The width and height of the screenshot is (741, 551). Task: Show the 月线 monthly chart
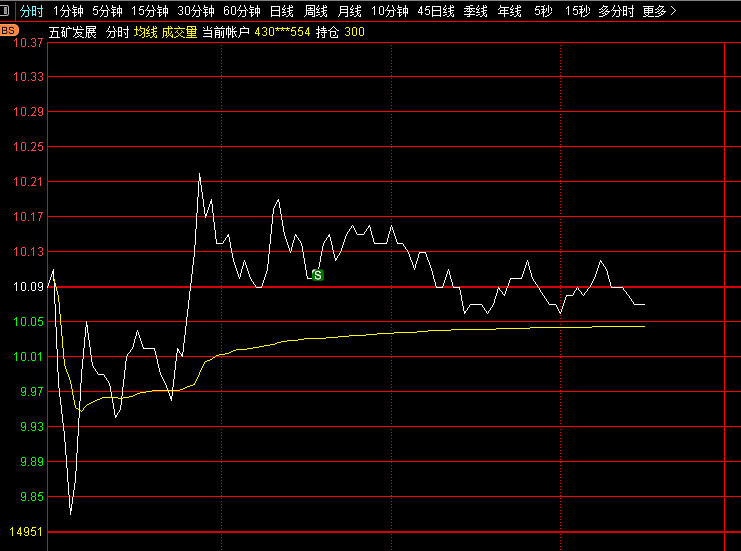pyautogui.click(x=350, y=11)
